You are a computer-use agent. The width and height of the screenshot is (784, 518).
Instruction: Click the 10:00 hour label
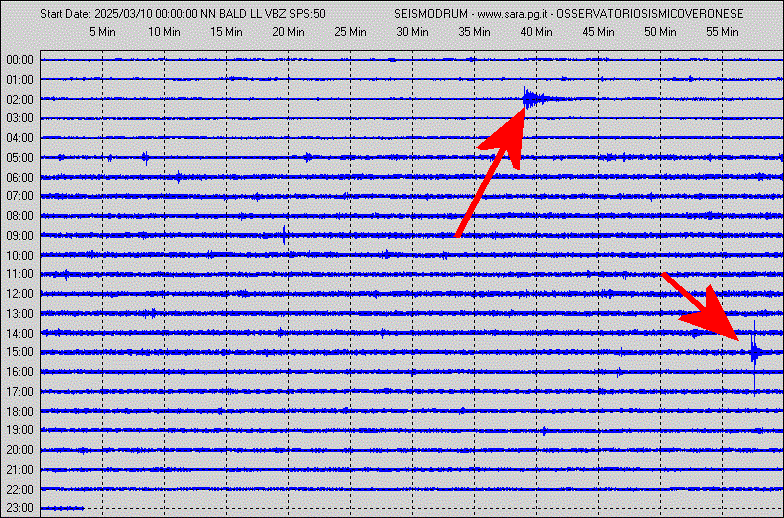[20, 256]
